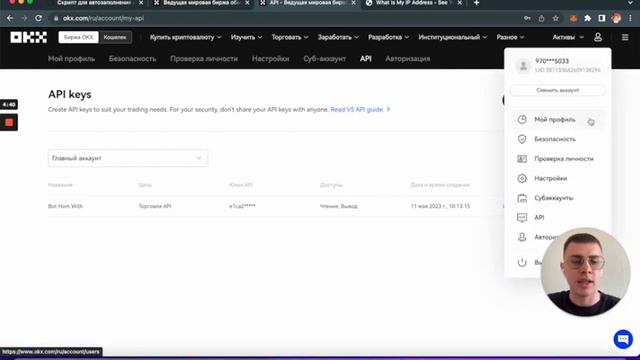Select Мой профиль in account dropdown
This screenshot has height=360, width=640.
click(x=558, y=120)
